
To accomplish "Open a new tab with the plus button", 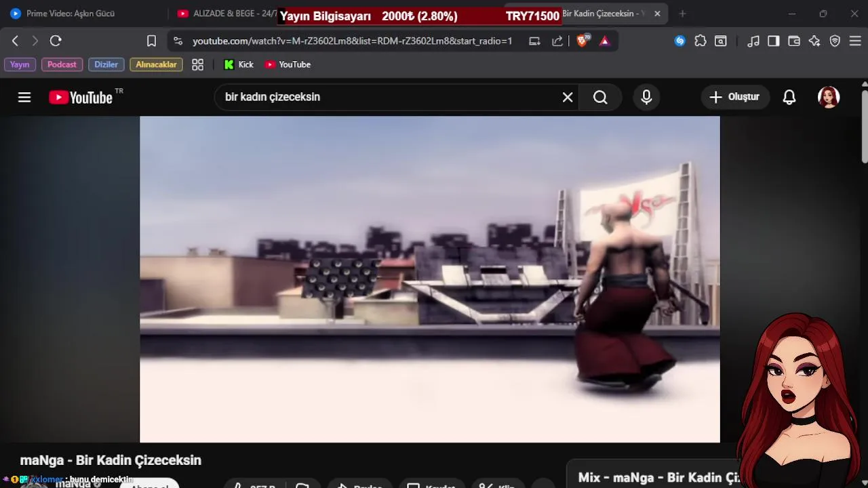I will [682, 14].
